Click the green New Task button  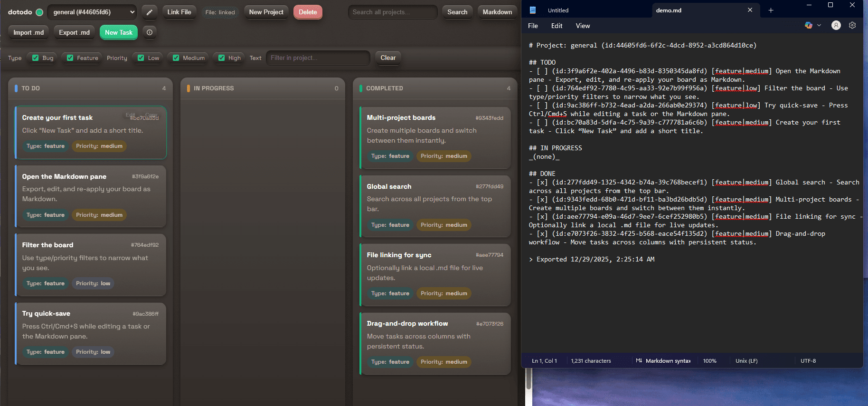(118, 32)
